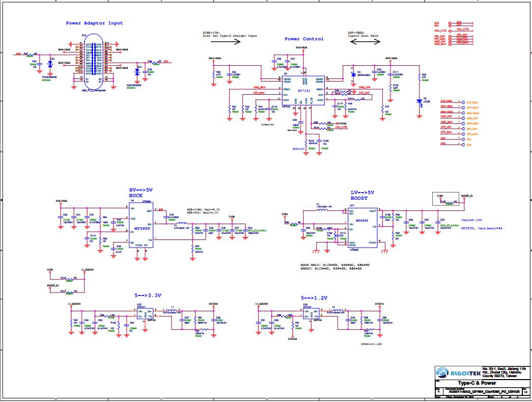532x402 pixels.
Task: Click the 'Power Control' section heading
Action: 304,39
